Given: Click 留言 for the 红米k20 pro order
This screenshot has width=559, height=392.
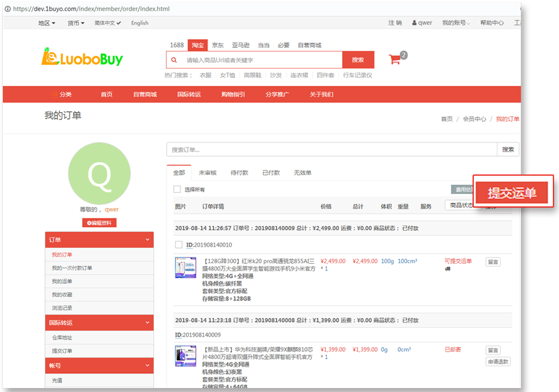Looking at the screenshot, I should pyautogui.click(x=493, y=262).
